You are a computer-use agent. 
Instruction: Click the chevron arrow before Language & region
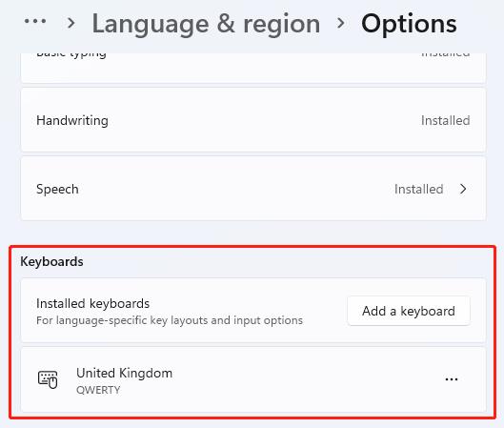(x=71, y=23)
